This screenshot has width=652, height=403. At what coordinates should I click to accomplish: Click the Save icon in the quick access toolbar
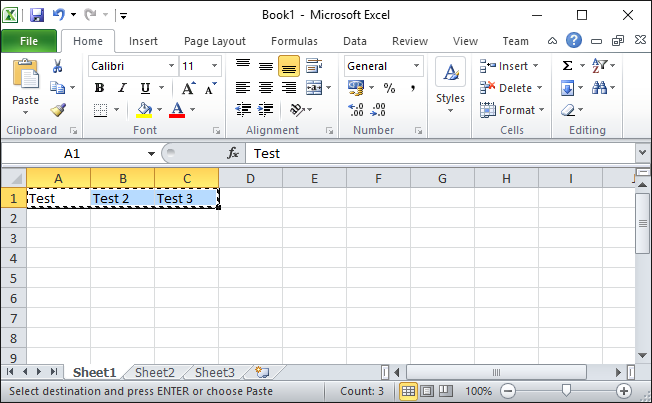coord(37,15)
